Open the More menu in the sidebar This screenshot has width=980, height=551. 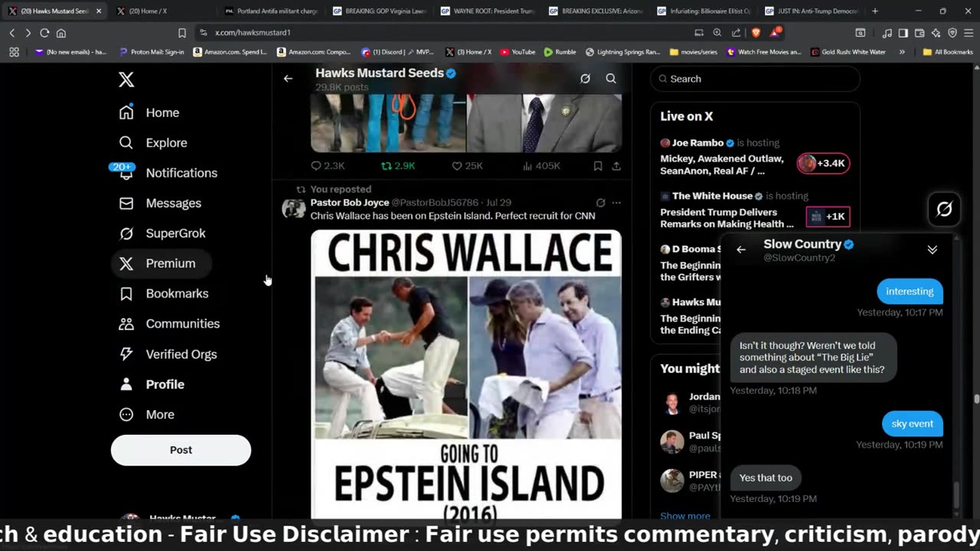(x=147, y=414)
